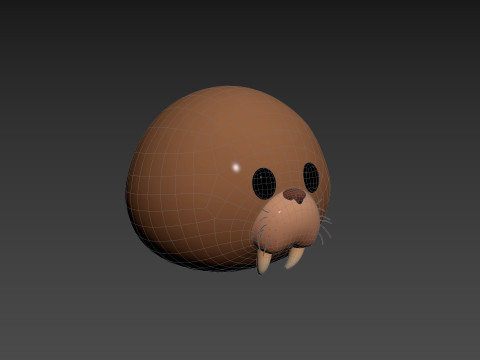This screenshot has width=480, height=360.
Task: Select the walrus's right ivory tusk
Action: [294, 258]
